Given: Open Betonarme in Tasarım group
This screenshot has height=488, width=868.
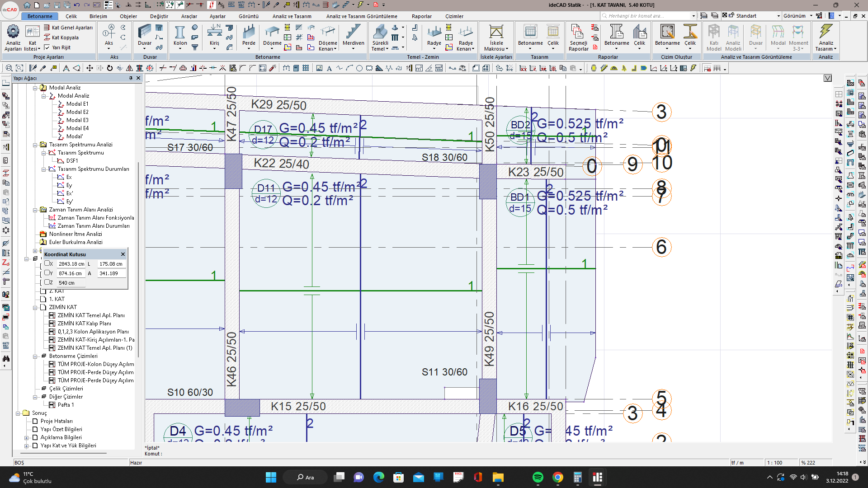Looking at the screenshot, I should (x=530, y=36).
